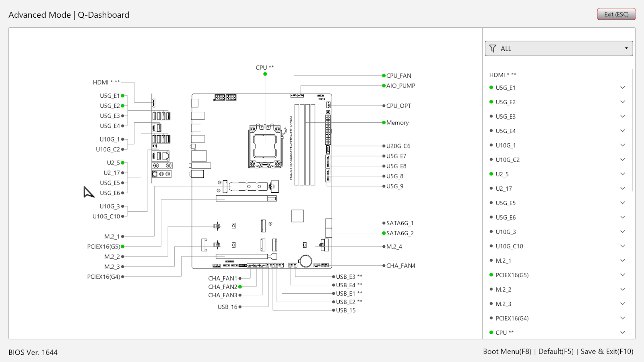Click the CHA_FAN2 header label
The height and width of the screenshot is (362, 644).
coord(223,287)
